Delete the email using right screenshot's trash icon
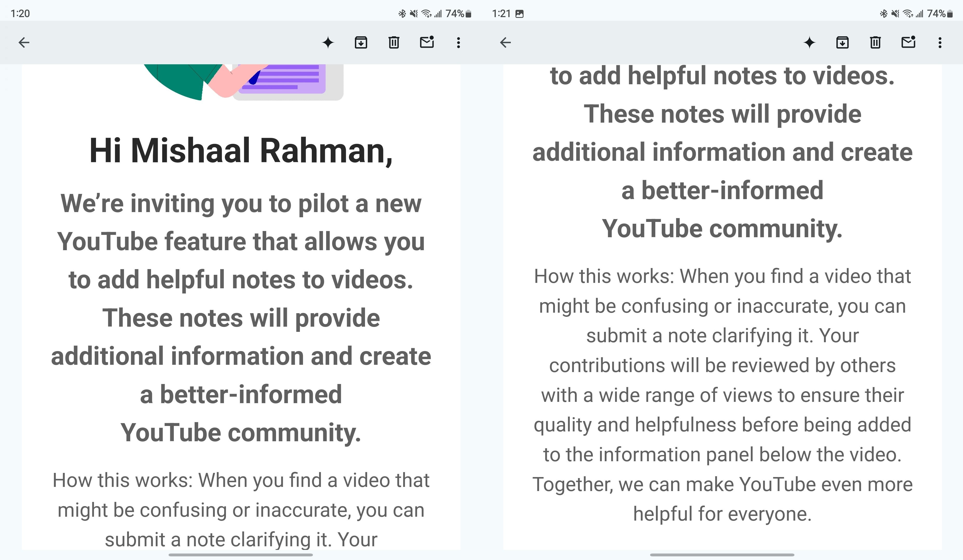The width and height of the screenshot is (963, 560). [875, 43]
